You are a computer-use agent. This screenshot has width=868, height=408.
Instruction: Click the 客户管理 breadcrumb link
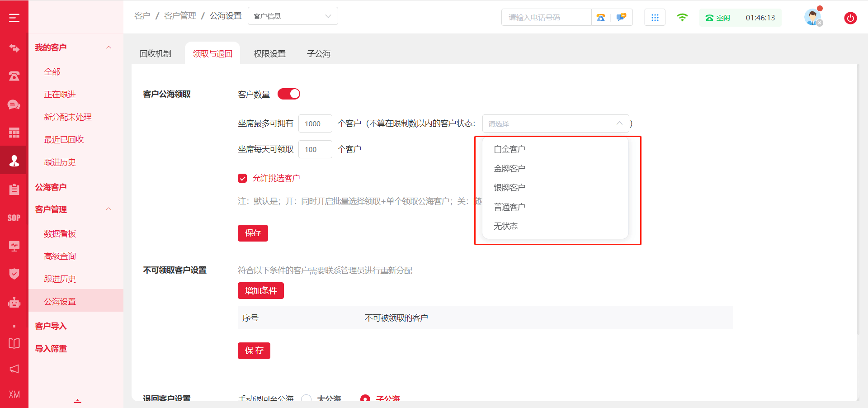pos(180,16)
